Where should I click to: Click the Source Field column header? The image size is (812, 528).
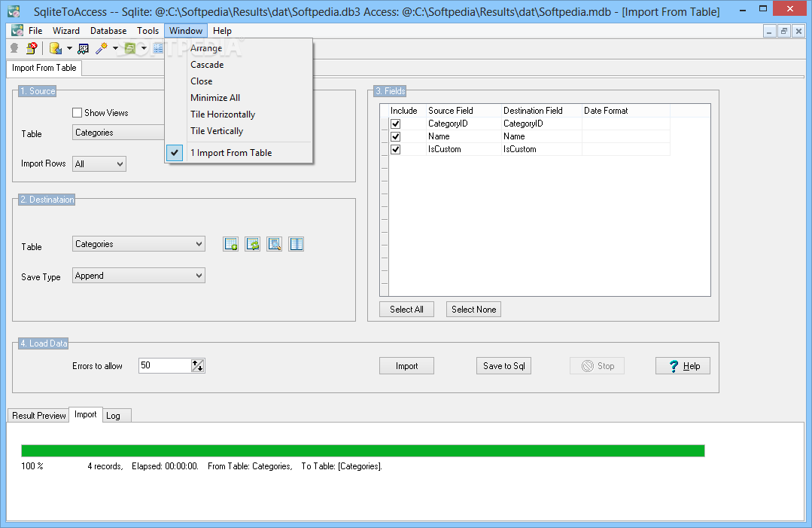[464, 111]
